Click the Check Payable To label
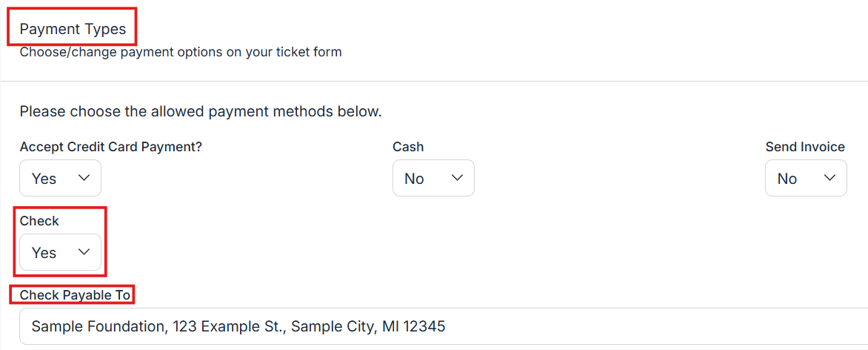This screenshot has width=868, height=350. tap(76, 295)
